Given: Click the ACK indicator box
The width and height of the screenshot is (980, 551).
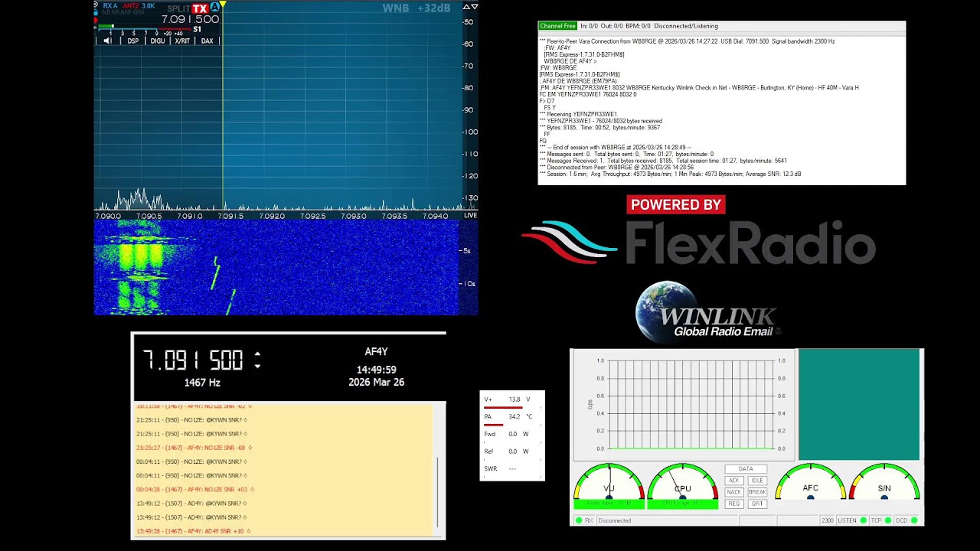Looking at the screenshot, I should tap(734, 481).
